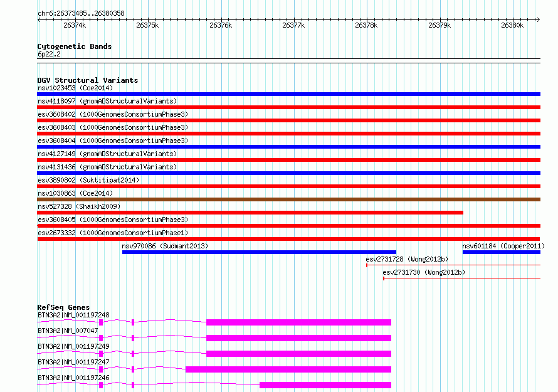This screenshot has height=392, width=558.
Task: Click the red bar under esv3608405
Action: (x=288, y=226)
